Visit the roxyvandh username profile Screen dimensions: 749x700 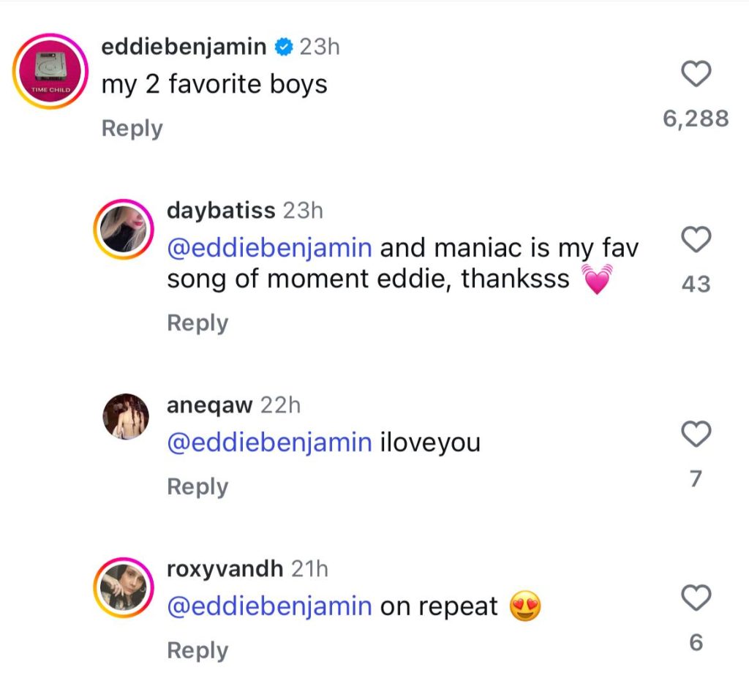click(225, 569)
